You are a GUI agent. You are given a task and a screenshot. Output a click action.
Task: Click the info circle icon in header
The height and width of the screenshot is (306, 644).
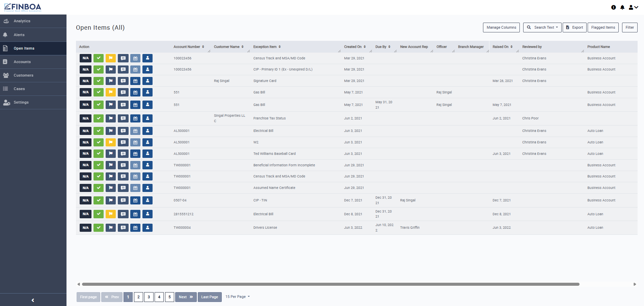[614, 7]
